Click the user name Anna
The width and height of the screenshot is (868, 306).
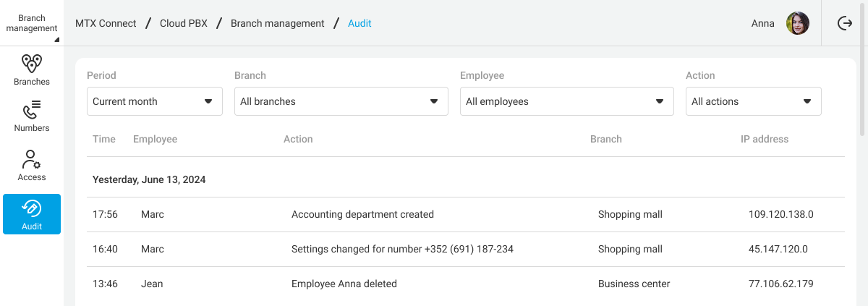coord(763,23)
